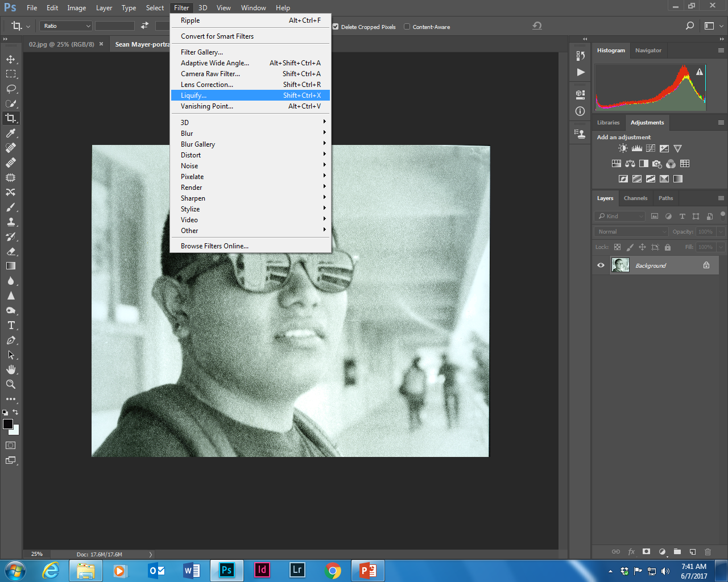Select the Hand tool
Image resolution: width=728 pixels, height=582 pixels.
point(11,369)
